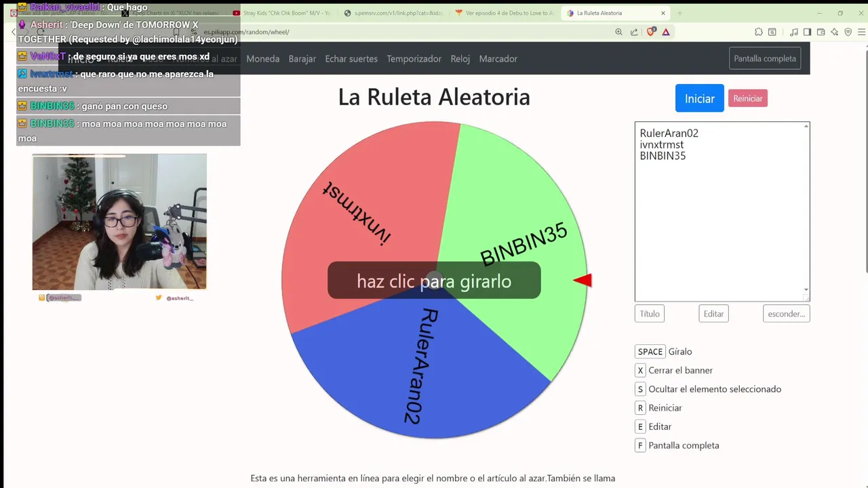Open the browser extensions puzzle icon
868x488 pixels.
click(x=759, y=32)
